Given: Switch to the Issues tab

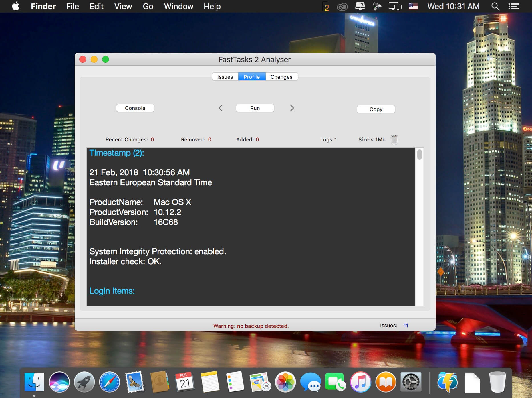Looking at the screenshot, I should coord(225,77).
